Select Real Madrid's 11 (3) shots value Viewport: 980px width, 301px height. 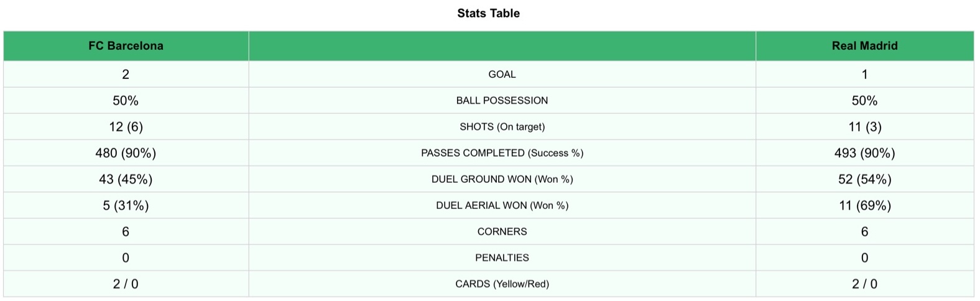(x=864, y=126)
